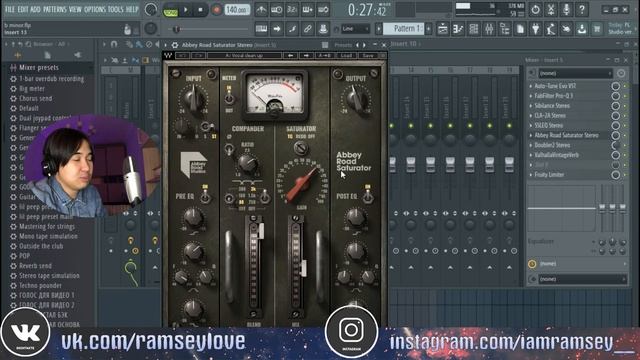Open the shopping cart content library icon
The image size is (640, 360).
click(597, 29)
